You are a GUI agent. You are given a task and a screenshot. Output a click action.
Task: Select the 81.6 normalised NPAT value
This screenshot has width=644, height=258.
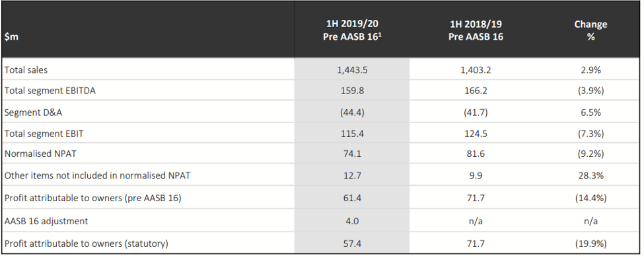click(476, 154)
